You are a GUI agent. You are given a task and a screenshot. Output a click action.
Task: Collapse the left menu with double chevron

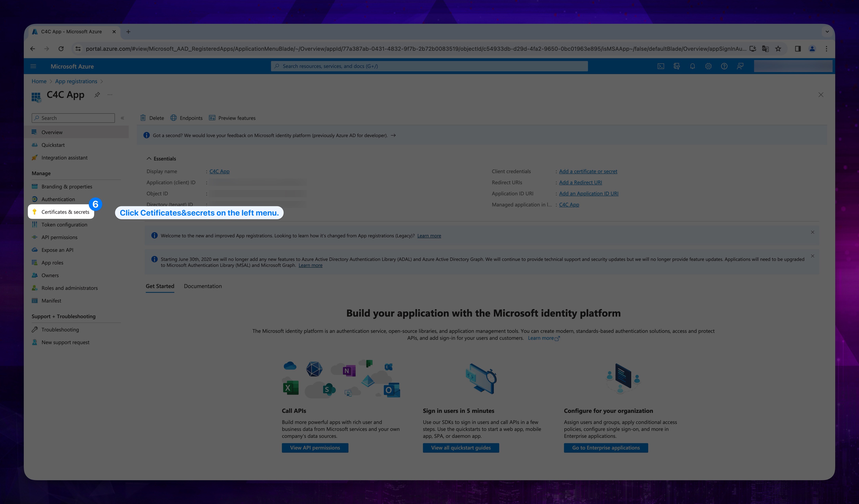click(x=122, y=118)
